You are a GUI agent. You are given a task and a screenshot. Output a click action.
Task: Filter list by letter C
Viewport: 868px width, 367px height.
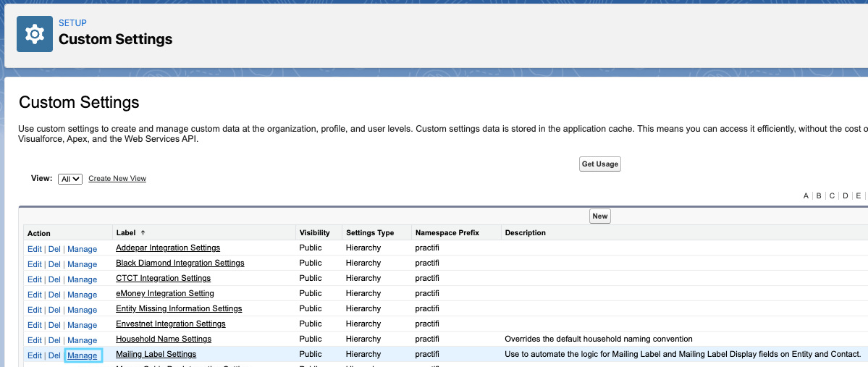pyautogui.click(x=832, y=196)
